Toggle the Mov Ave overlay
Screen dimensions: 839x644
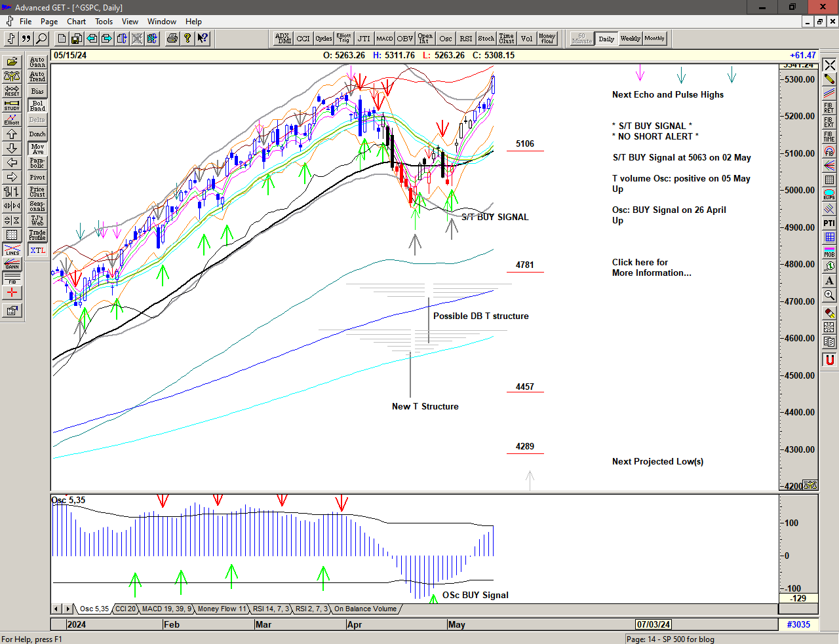[37, 149]
